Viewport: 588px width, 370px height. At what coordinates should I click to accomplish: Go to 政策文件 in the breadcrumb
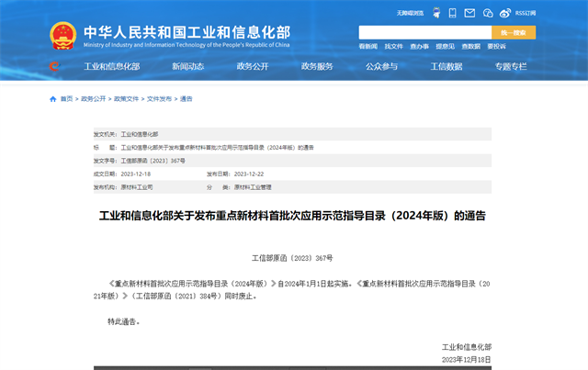pyautogui.click(x=127, y=99)
